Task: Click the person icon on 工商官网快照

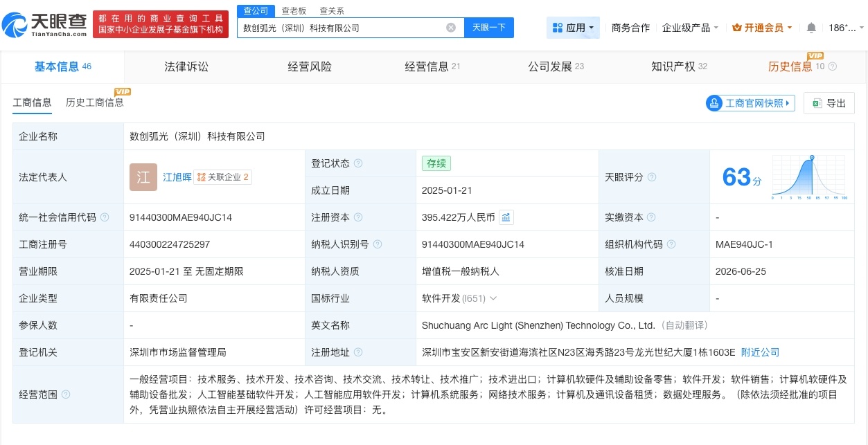Action: pyautogui.click(x=714, y=103)
